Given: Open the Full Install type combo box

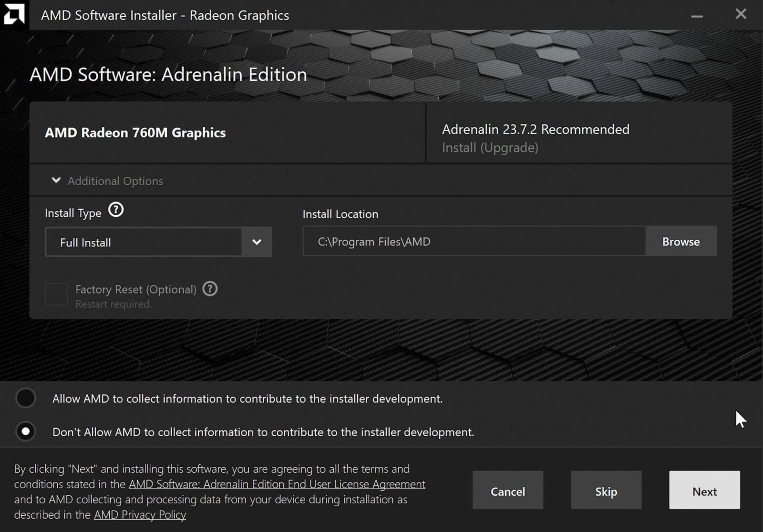Looking at the screenshot, I should [144, 242].
